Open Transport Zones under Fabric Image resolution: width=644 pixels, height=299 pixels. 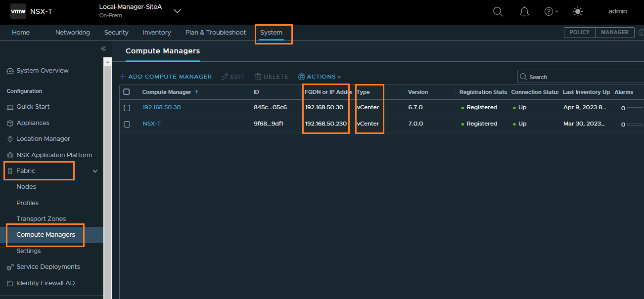tap(41, 219)
